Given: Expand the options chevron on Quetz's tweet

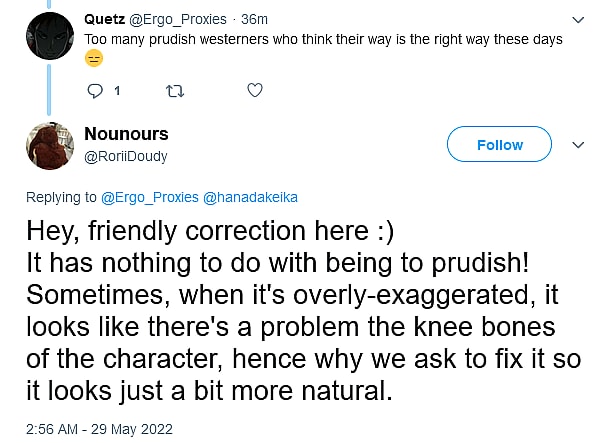Looking at the screenshot, I should click(577, 19).
